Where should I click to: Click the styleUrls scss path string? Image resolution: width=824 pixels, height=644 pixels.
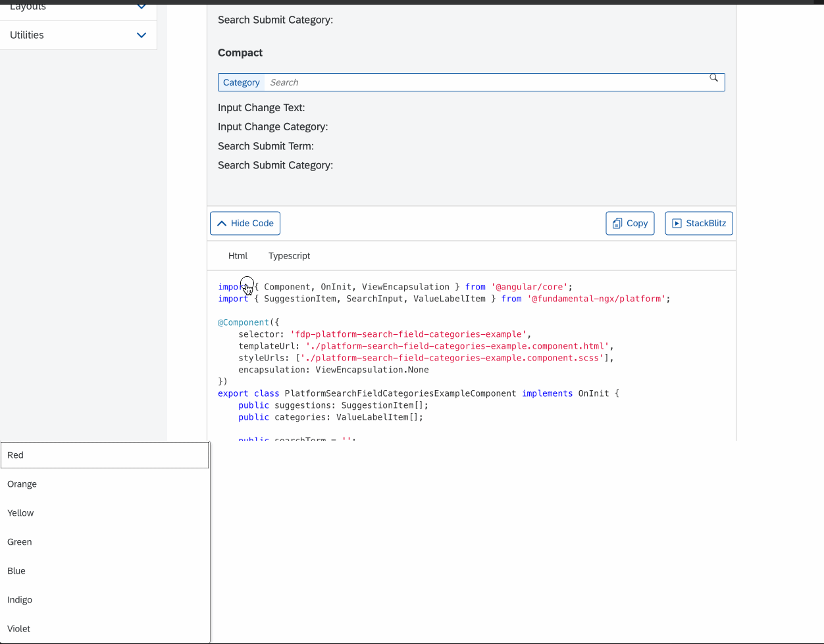click(x=452, y=358)
